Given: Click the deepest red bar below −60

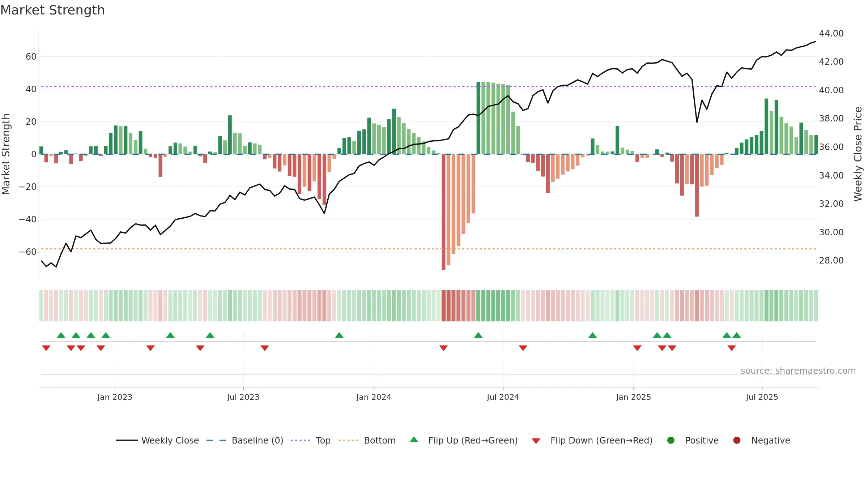Looking at the screenshot, I should (x=443, y=212).
